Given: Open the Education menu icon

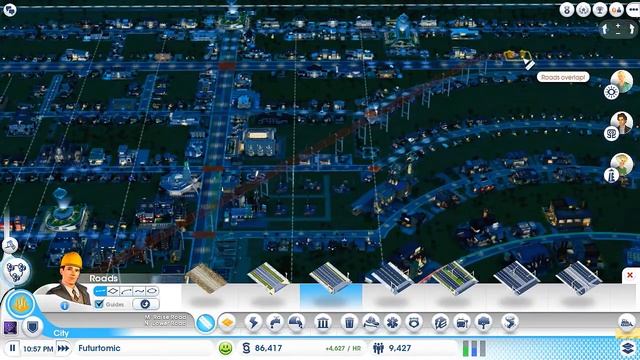Looking at the screenshot, I should (x=440, y=322).
